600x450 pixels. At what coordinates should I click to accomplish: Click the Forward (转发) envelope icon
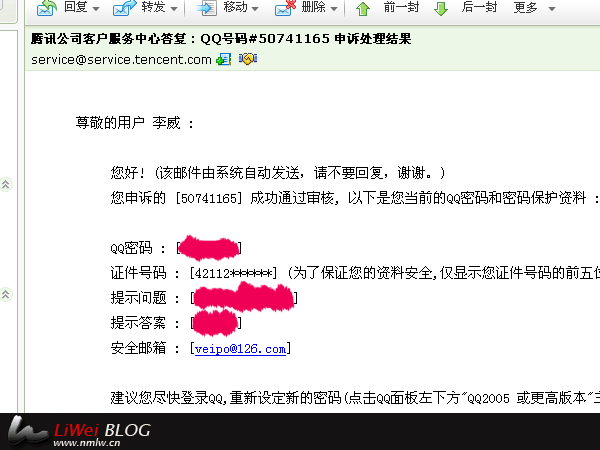click(x=124, y=8)
